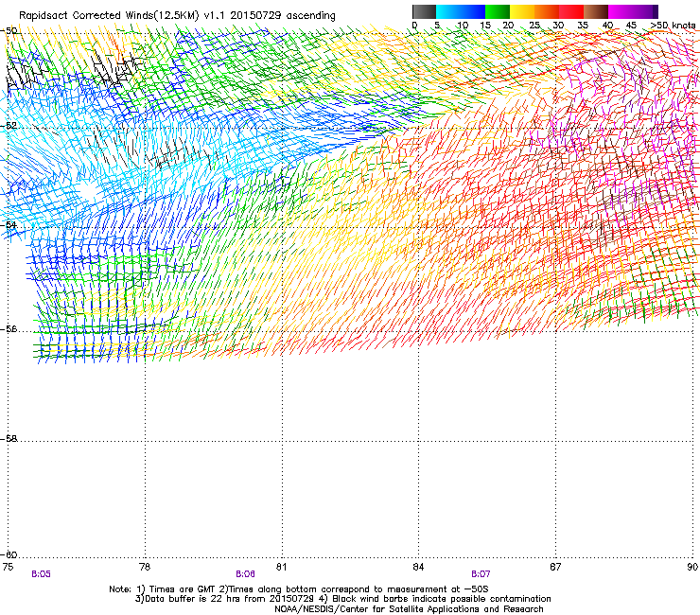700x615 pixels.
Task: Pick the brown 35-40 knots legend segment
Action: pos(596,11)
